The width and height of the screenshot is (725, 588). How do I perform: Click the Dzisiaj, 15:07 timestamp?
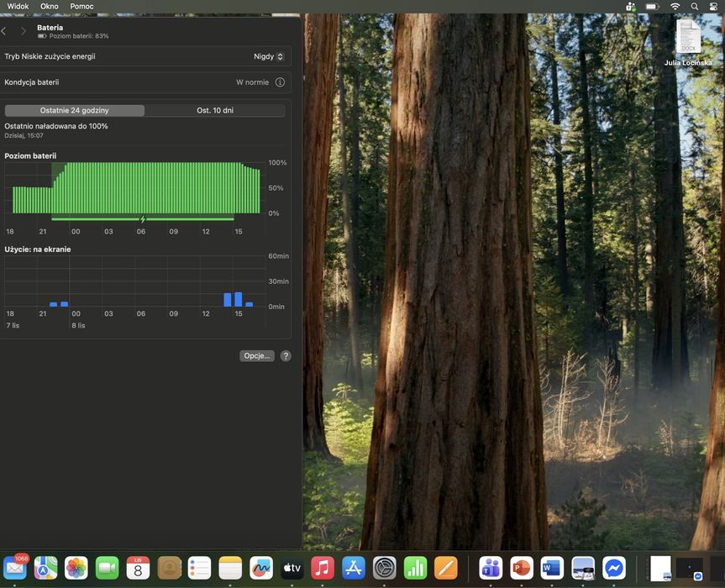[24, 135]
